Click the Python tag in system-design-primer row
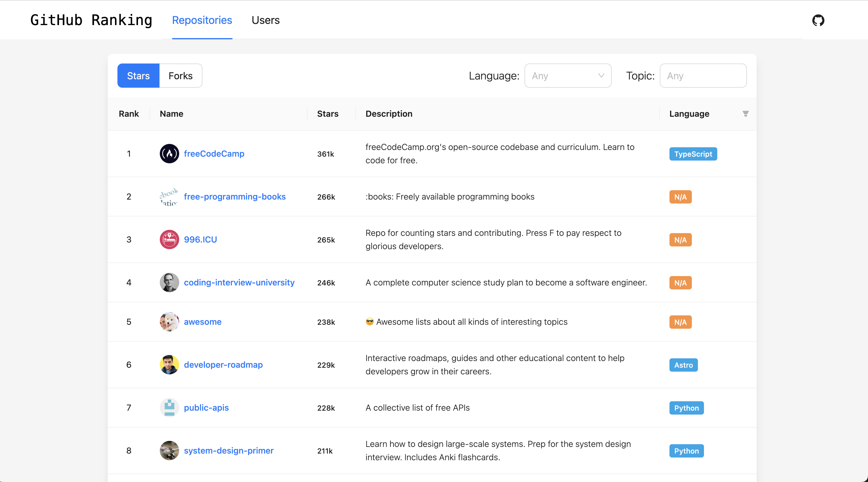 pyautogui.click(x=686, y=451)
